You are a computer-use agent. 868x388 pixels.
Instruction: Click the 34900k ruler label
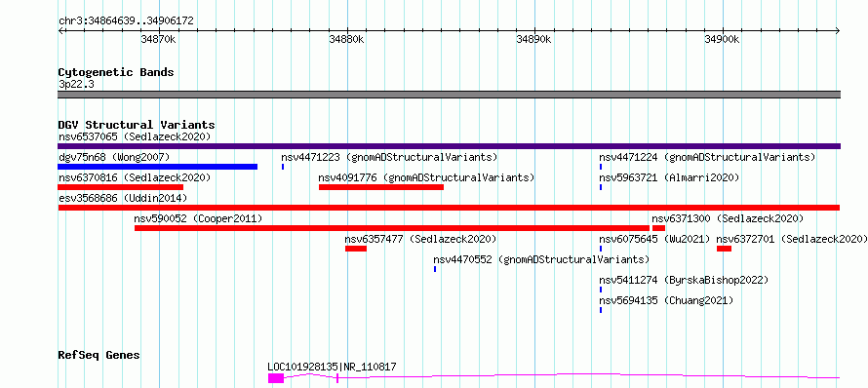click(722, 39)
